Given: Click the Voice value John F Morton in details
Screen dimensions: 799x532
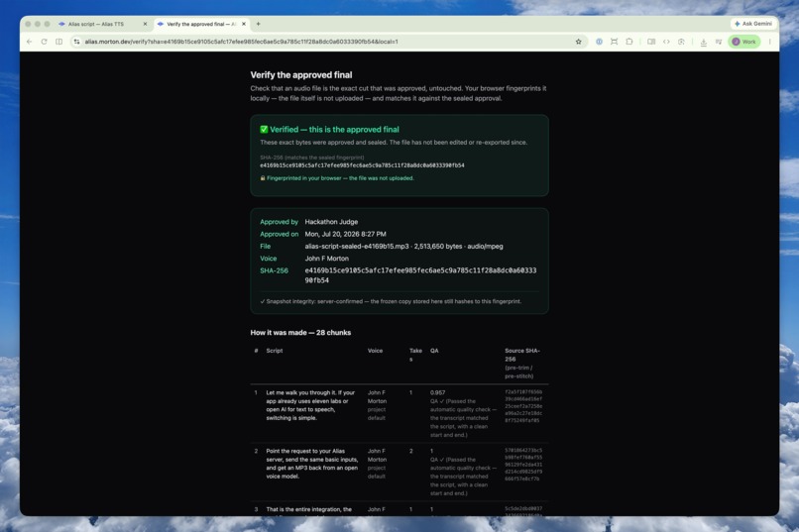Looking at the screenshot, I should point(326,259).
